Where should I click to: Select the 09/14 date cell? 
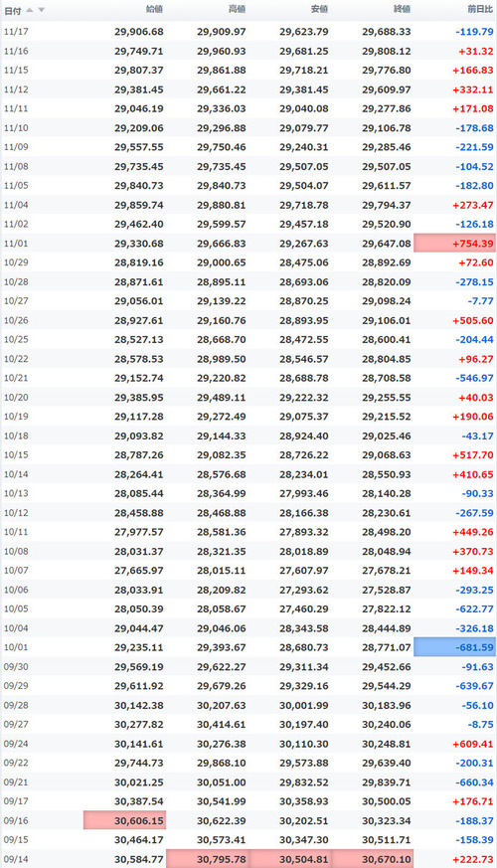click(x=16, y=859)
